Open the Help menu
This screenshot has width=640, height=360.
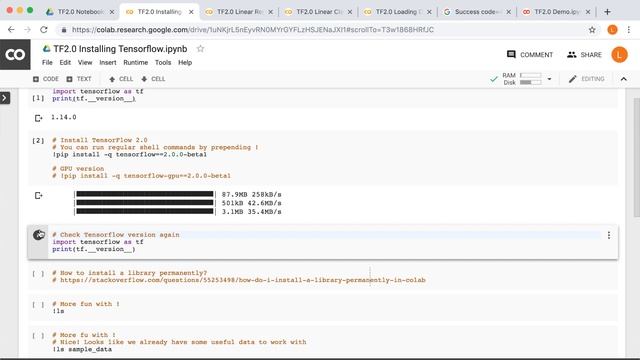[185, 62]
